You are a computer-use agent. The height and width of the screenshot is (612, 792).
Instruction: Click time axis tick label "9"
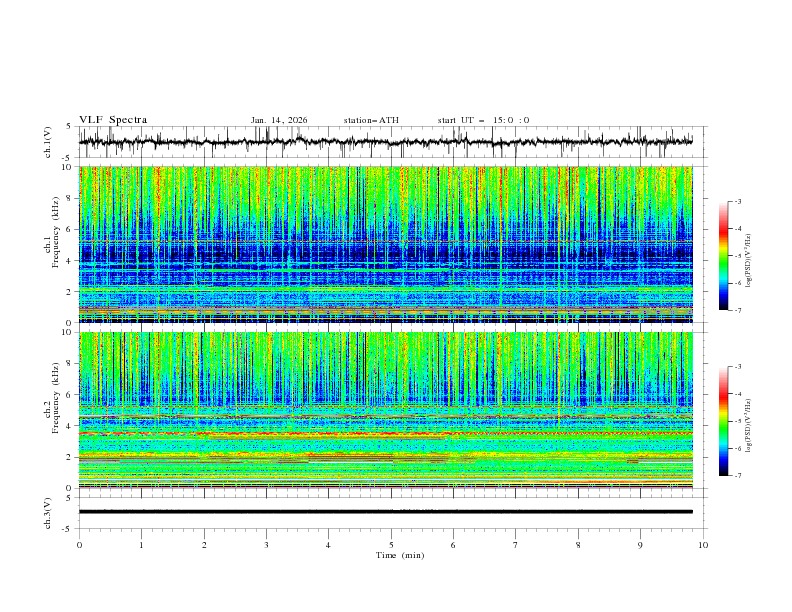pos(640,545)
